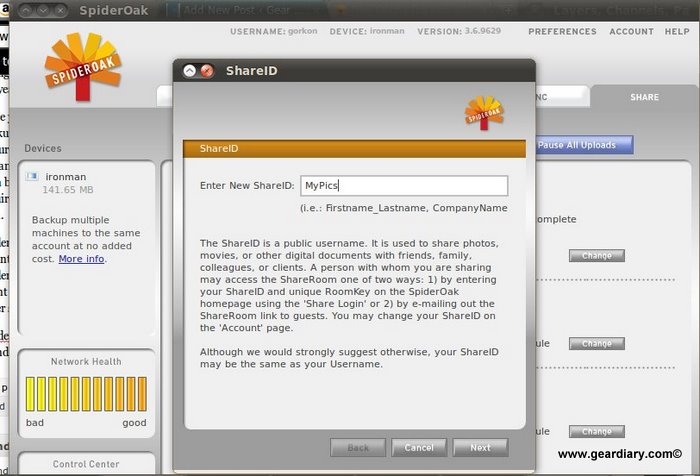The height and width of the screenshot is (476, 700).
Task: Open PREFERENCES in the top menu
Action: (x=562, y=31)
